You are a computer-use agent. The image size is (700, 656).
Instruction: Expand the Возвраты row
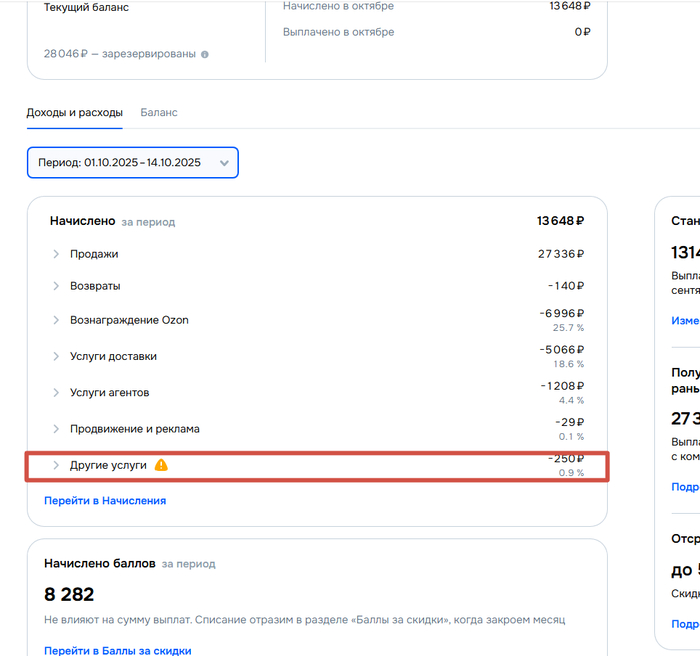(x=56, y=286)
